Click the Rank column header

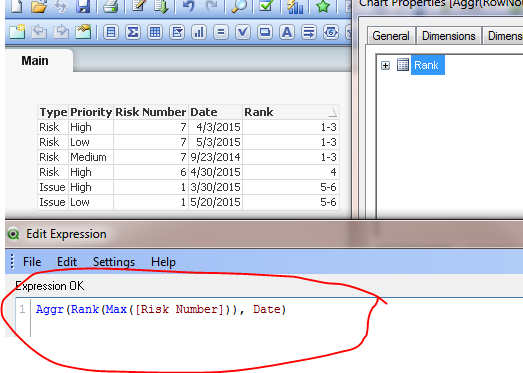click(x=291, y=112)
